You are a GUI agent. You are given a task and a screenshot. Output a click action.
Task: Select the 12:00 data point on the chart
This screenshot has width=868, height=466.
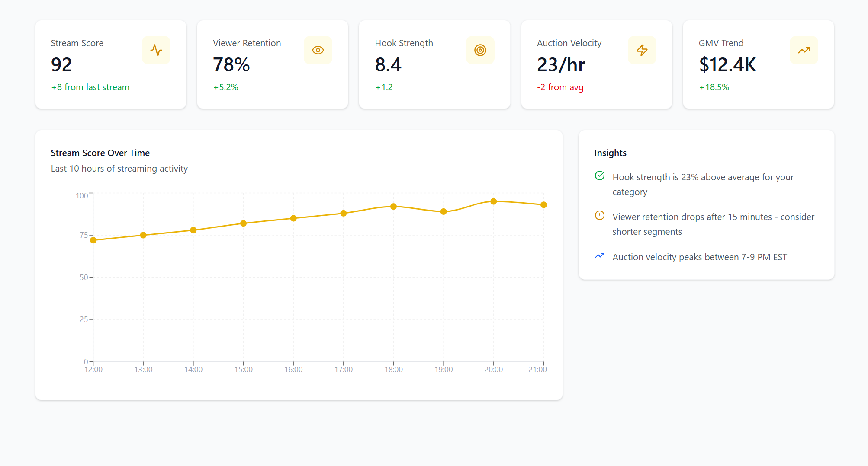[93, 240]
